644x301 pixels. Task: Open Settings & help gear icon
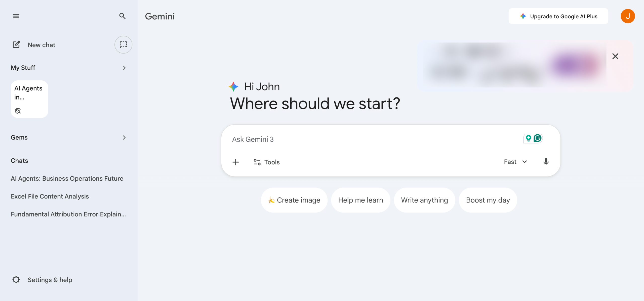point(16,280)
